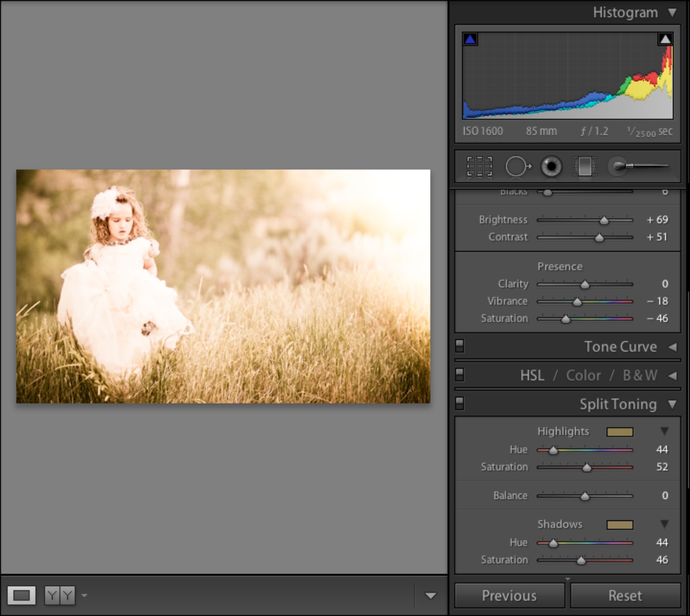The image size is (690, 616).
Task: Click the Shadows Saturation value 46
Action: point(662,560)
